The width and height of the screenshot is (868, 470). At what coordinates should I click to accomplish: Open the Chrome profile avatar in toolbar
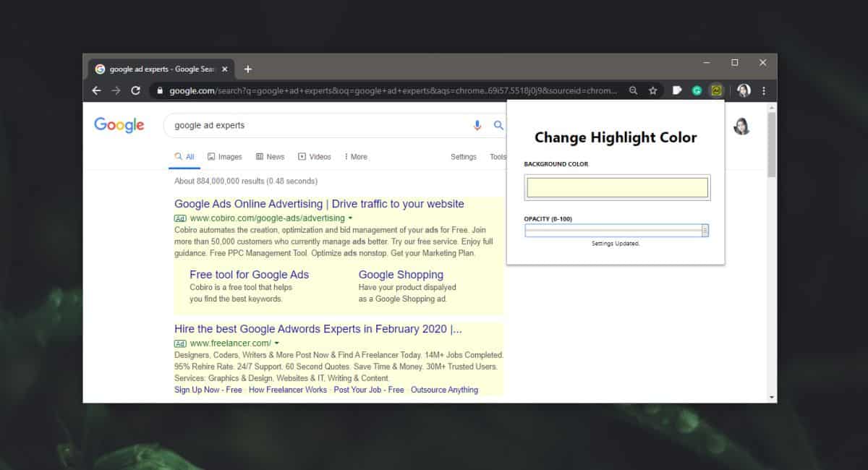point(744,90)
